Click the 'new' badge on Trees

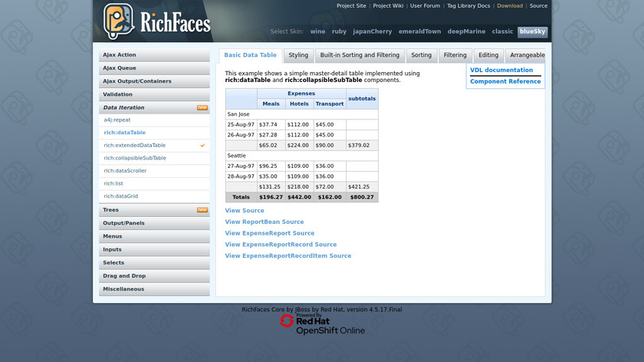[x=202, y=210]
